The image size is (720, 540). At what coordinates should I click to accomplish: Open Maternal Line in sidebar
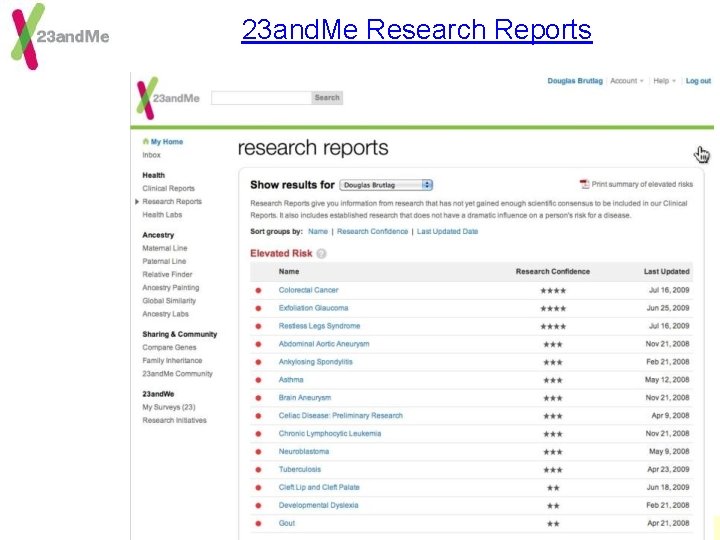click(165, 248)
